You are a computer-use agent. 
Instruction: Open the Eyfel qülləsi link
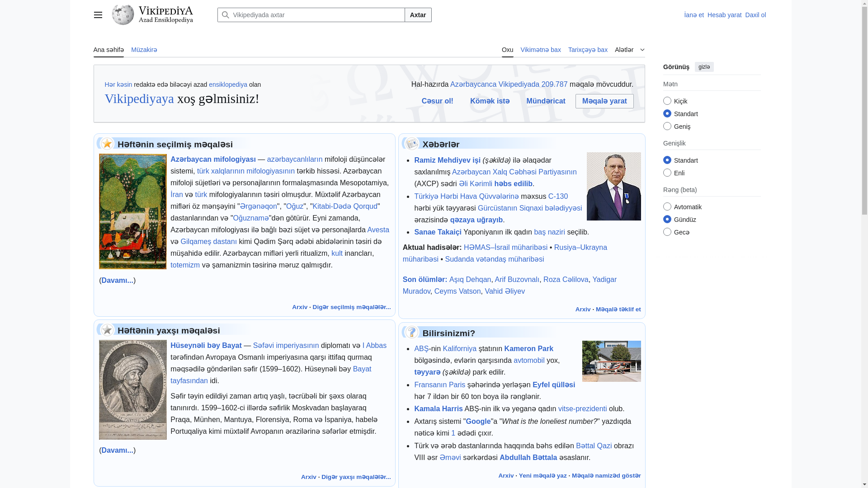coord(553,385)
